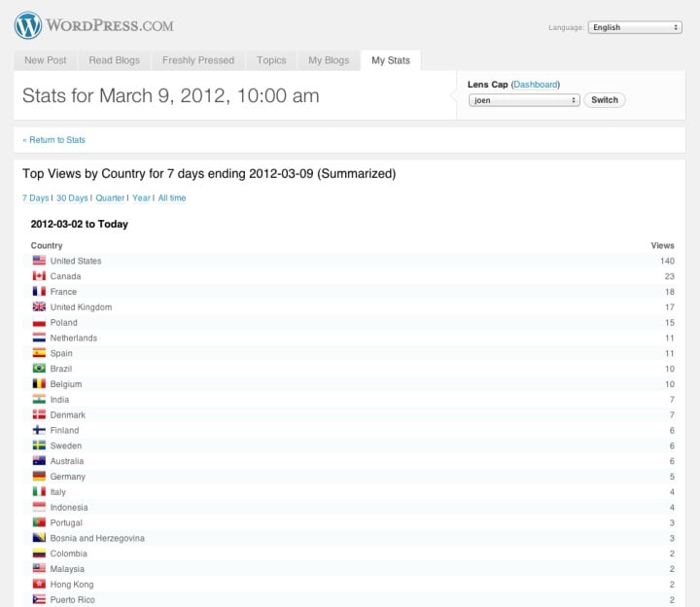Click the Puerto Rico flag icon
Viewport: 700px width, 607px height.
[x=39, y=599]
